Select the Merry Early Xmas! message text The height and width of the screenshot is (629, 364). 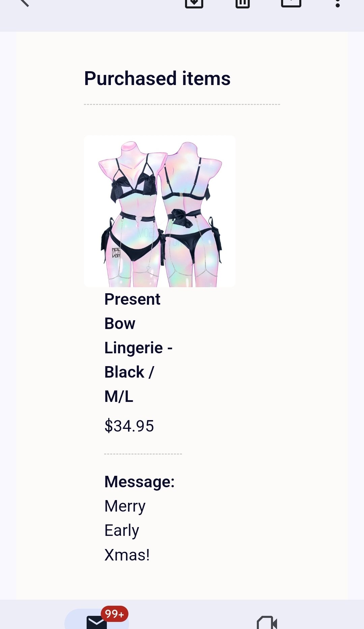[127, 530]
